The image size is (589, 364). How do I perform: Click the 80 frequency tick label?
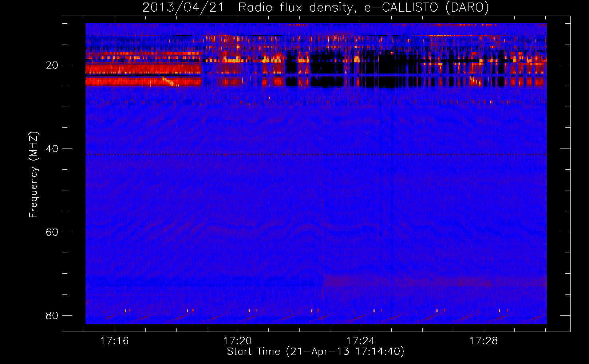pyautogui.click(x=52, y=315)
